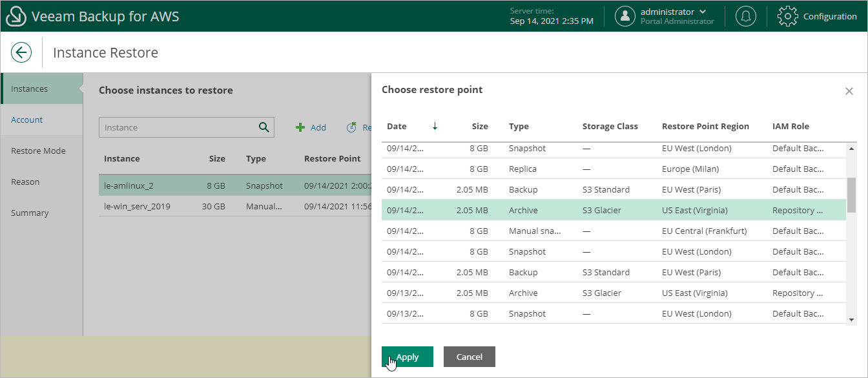Open notifications via the bell icon

[x=746, y=16]
